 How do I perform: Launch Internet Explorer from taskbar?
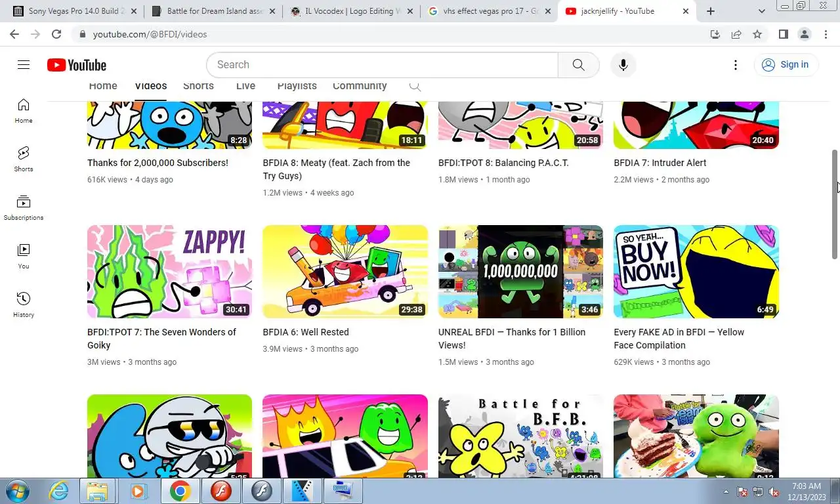click(x=59, y=491)
